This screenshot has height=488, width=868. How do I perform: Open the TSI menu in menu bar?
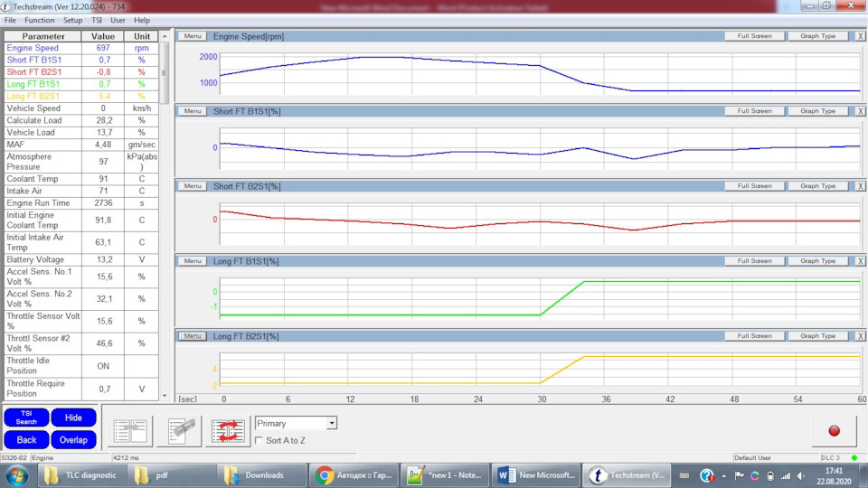pos(96,20)
